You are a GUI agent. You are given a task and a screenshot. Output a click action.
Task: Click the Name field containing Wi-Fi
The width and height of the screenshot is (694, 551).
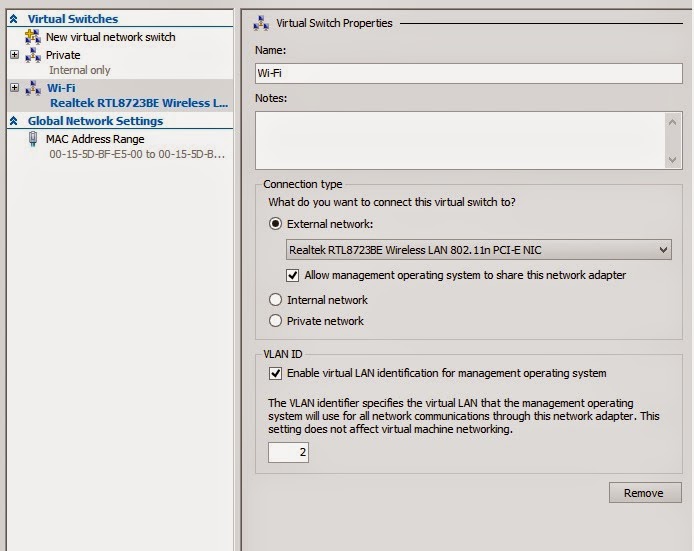coord(468,73)
